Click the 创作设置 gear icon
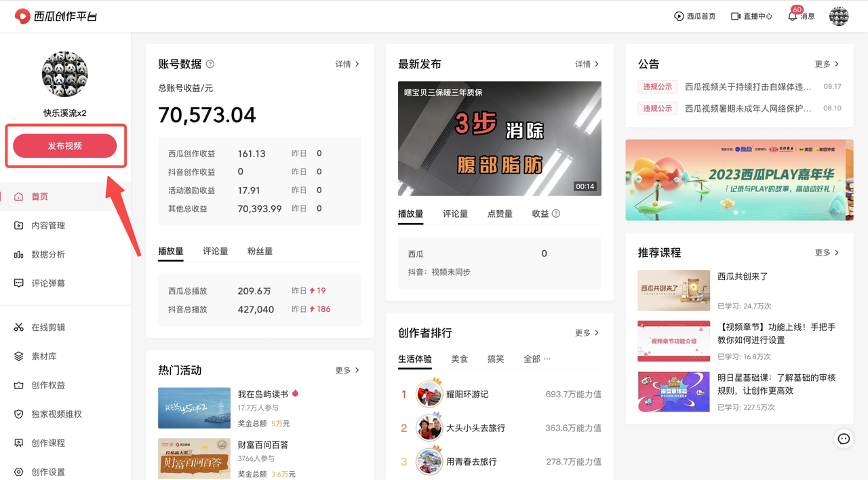Image resolution: width=868 pixels, height=480 pixels. coord(19,472)
